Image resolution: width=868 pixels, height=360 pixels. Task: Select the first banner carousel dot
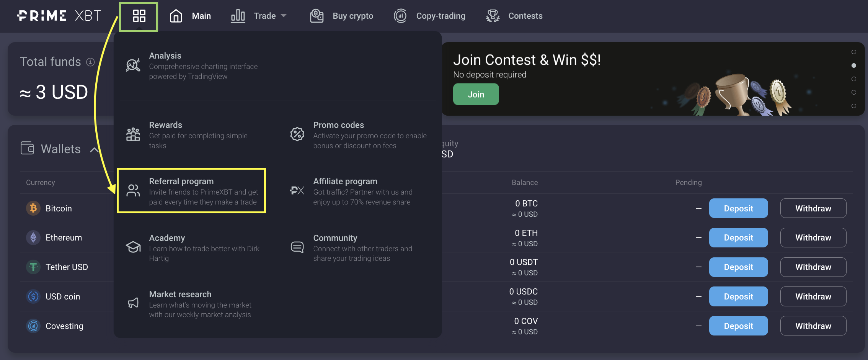[853, 52]
